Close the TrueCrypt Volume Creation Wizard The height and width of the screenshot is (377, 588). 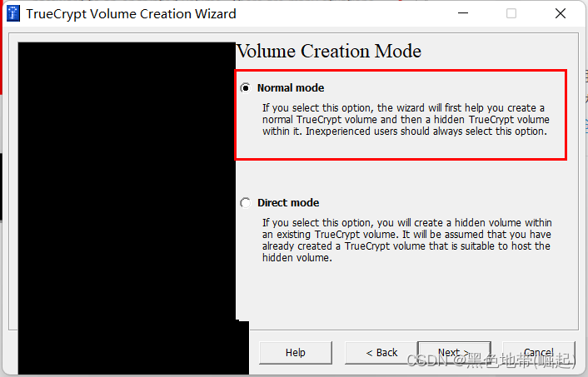[x=561, y=13]
